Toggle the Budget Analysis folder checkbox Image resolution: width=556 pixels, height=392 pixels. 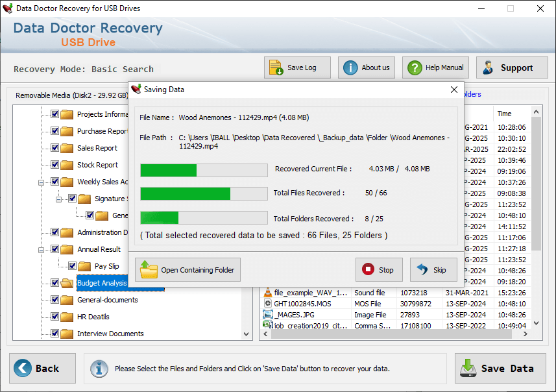[x=54, y=283]
